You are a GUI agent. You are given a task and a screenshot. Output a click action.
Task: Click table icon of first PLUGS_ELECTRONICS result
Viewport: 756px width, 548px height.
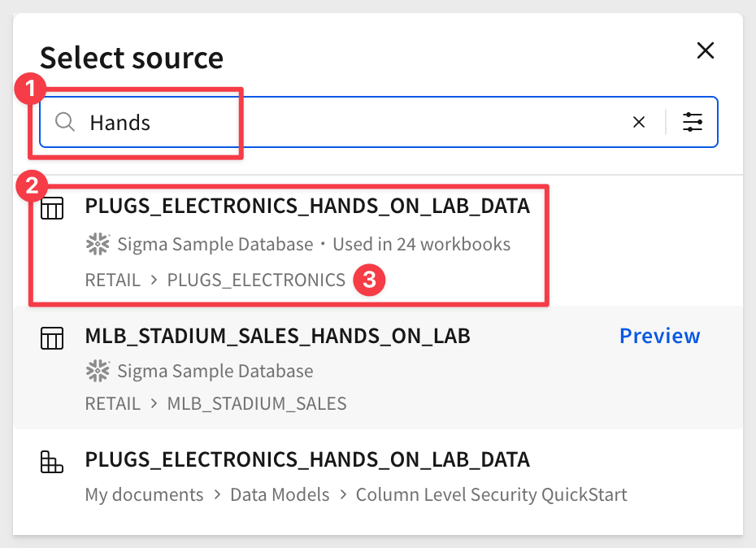[x=52, y=208]
